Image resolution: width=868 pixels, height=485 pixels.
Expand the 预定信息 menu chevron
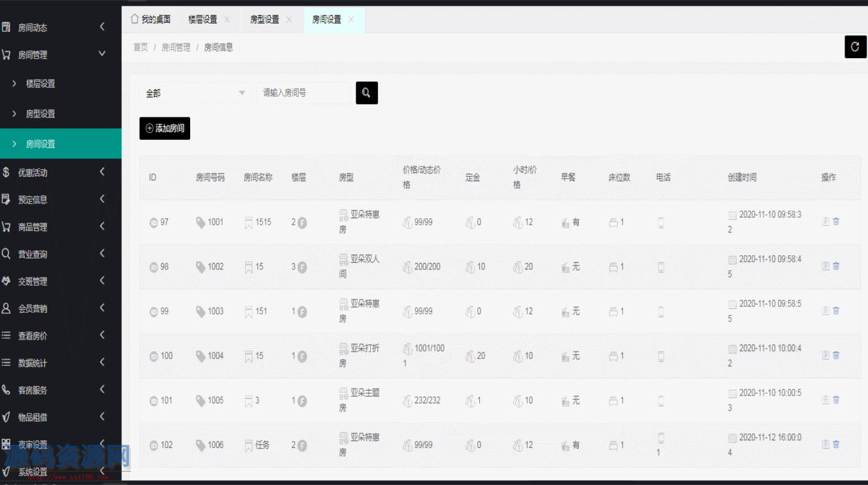point(103,199)
